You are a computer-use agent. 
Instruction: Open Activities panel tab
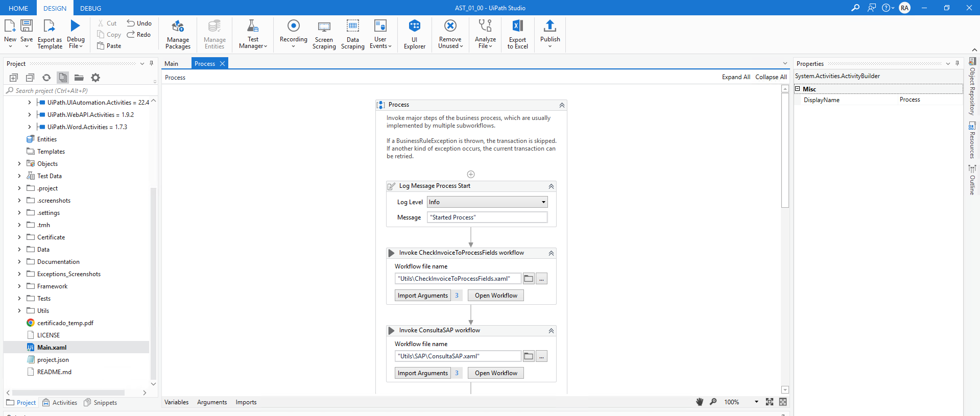pyautogui.click(x=60, y=402)
